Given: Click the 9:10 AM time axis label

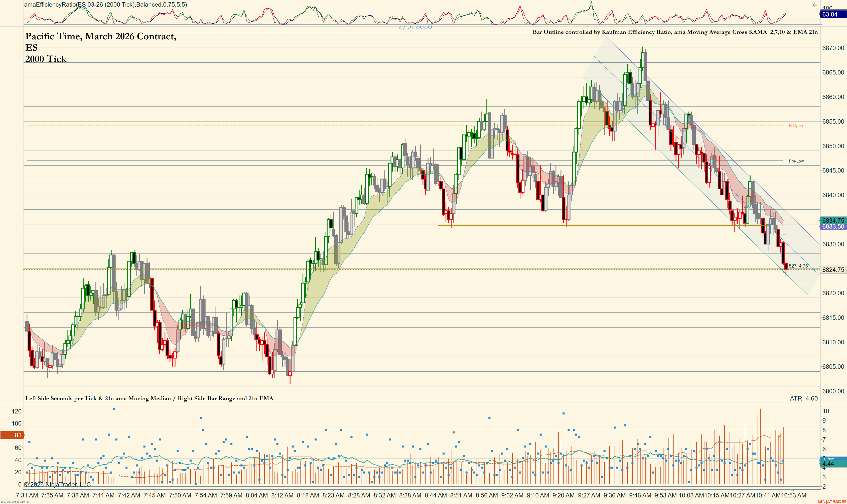Looking at the screenshot, I should 538,495.
